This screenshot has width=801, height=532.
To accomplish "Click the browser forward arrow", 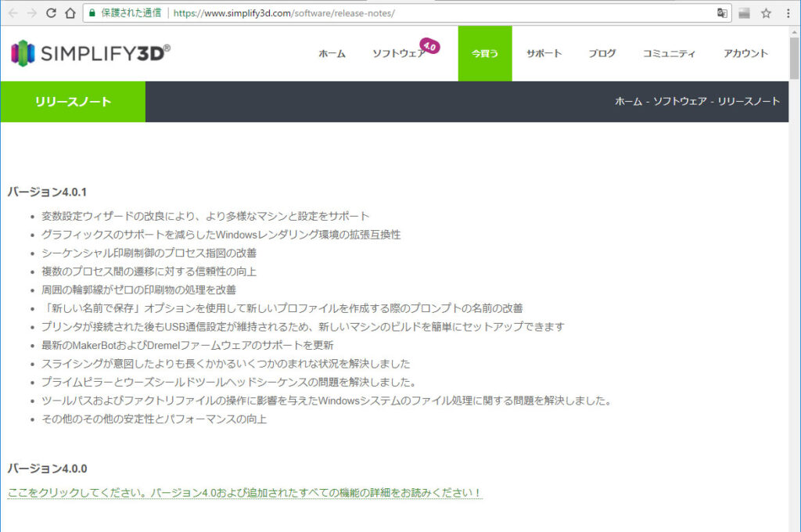I will coord(32,13).
